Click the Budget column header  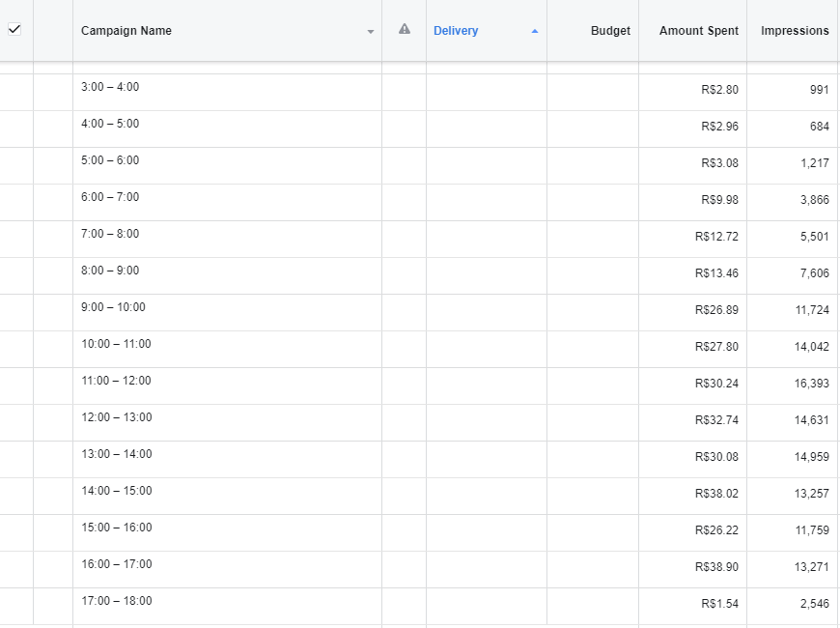click(x=610, y=31)
